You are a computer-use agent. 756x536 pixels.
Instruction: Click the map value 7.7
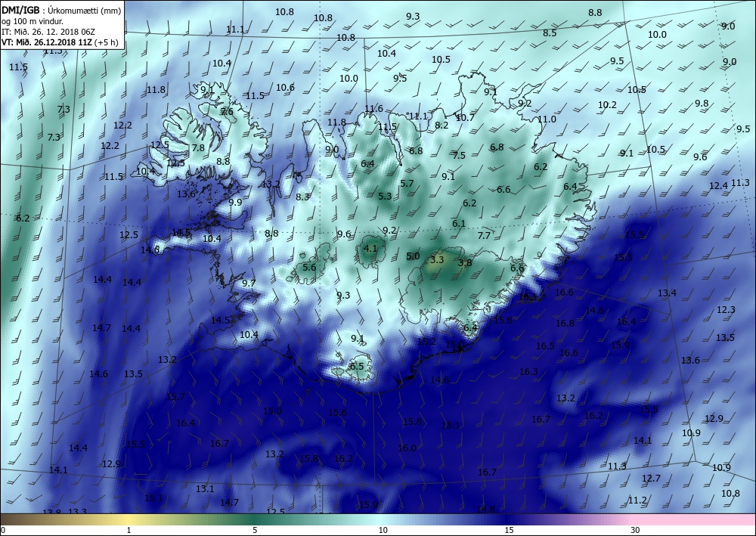tap(484, 235)
